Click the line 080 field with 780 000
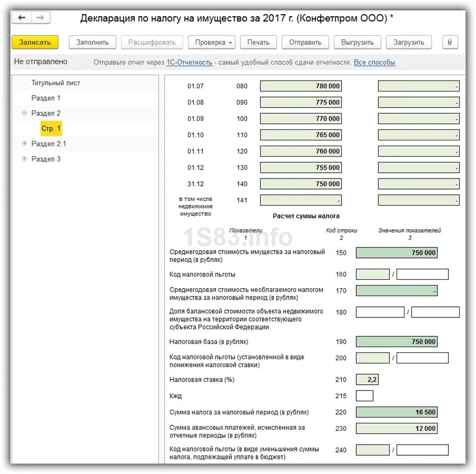This screenshot has width=476, height=474. [300, 86]
